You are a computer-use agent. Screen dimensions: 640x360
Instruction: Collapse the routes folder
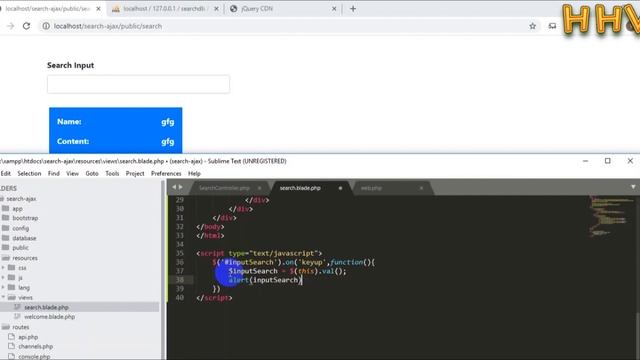(x=20, y=327)
